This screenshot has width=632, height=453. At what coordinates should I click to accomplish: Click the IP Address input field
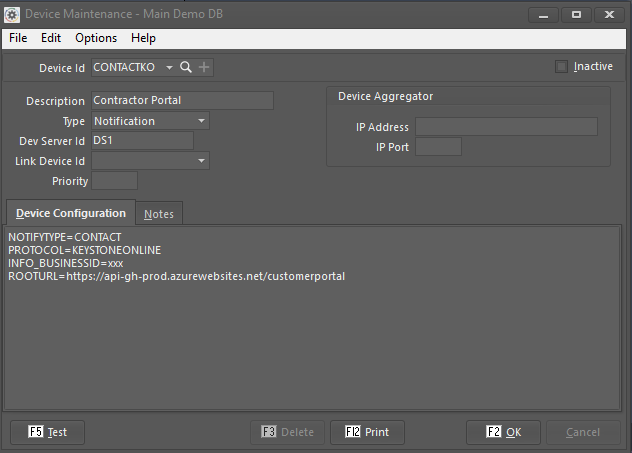tap(506, 127)
